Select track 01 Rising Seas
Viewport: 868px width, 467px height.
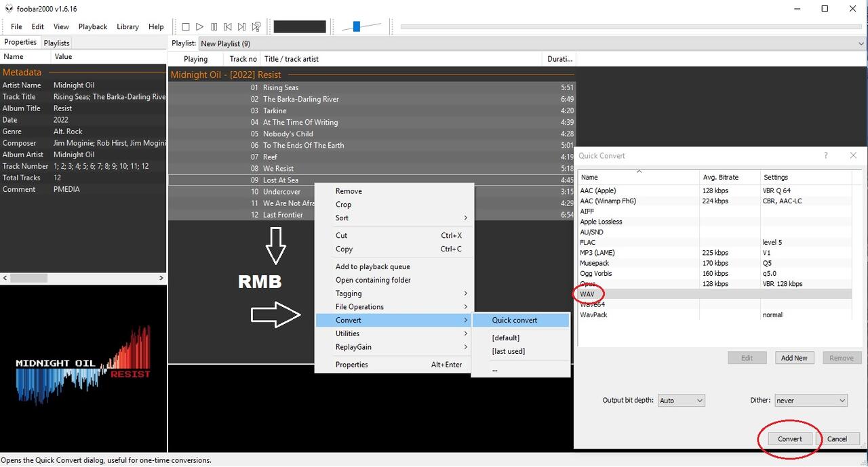[x=372, y=87]
